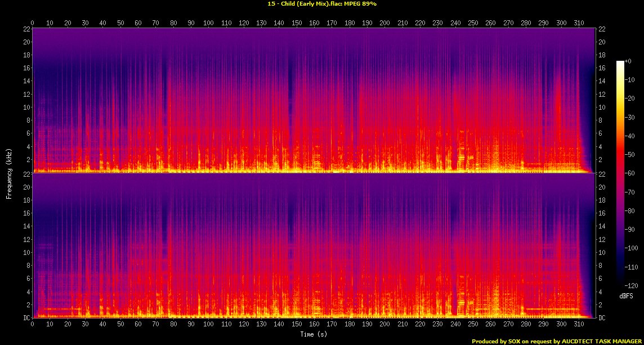The width and height of the screenshot is (644, 345).
Task: Select the 310 second tick on top time axis
Action: point(578,23)
